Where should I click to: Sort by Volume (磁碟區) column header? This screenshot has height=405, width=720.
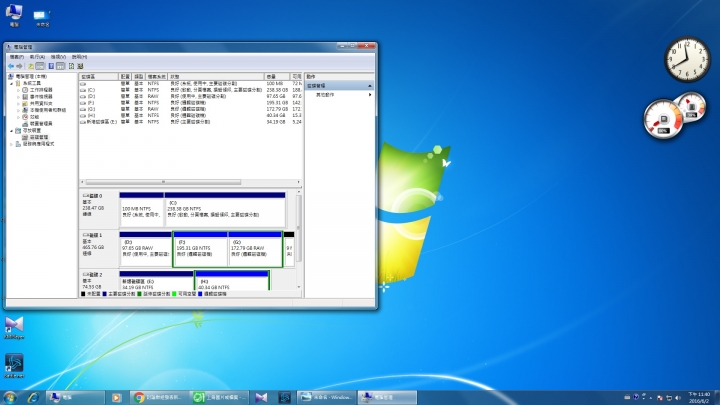tap(99, 77)
